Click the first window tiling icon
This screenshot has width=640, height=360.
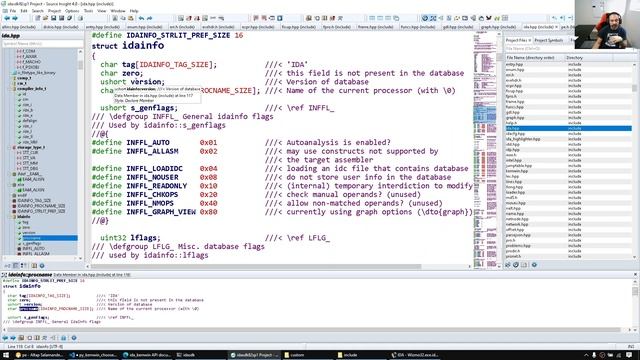click(x=372, y=18)
